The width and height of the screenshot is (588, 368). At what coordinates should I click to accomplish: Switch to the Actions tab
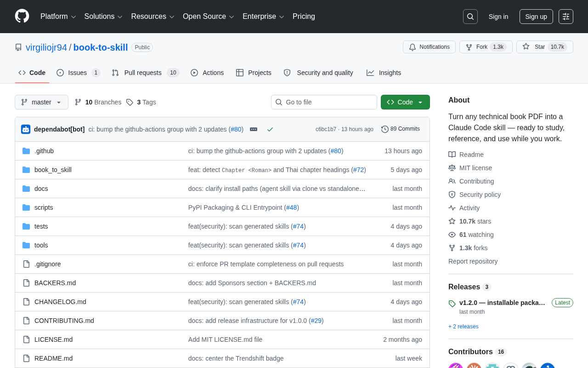pos(207,73)
